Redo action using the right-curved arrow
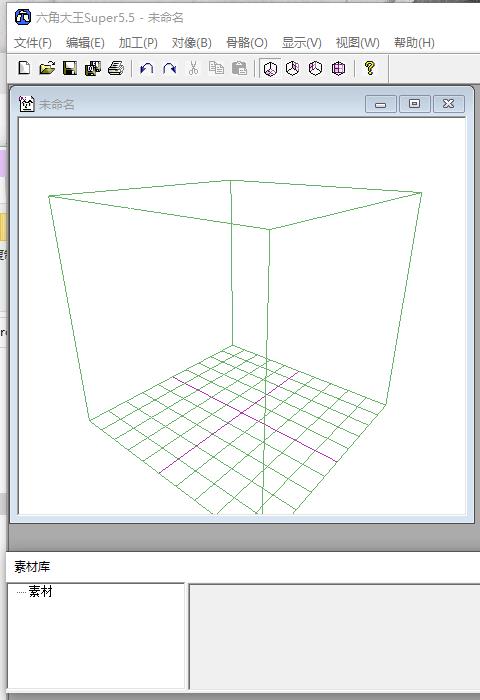This screenshot has width=480, height=700. pyautogui.click(x=170, y=68)
